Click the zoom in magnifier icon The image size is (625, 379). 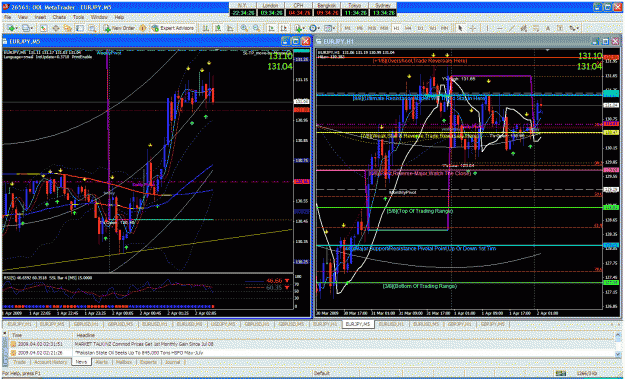click(x=244, y=28)
